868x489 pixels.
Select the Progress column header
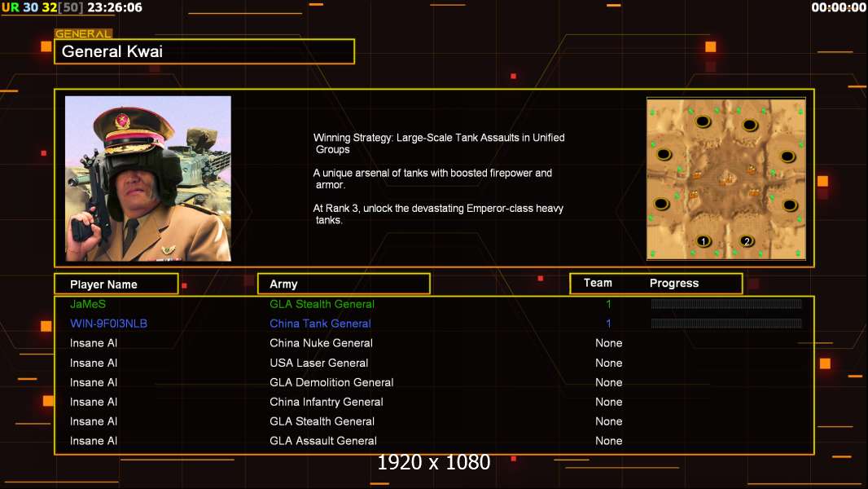(673, 283)
